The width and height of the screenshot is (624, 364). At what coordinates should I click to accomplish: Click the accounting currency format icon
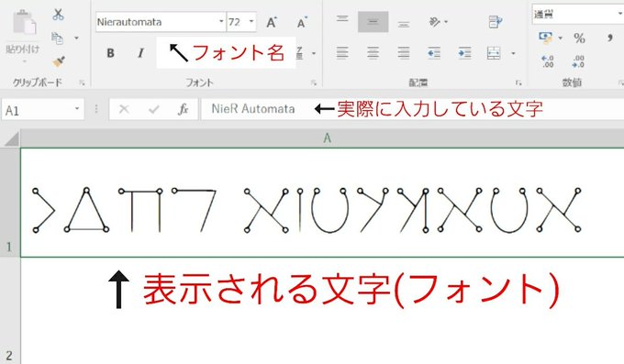point(546,38)
